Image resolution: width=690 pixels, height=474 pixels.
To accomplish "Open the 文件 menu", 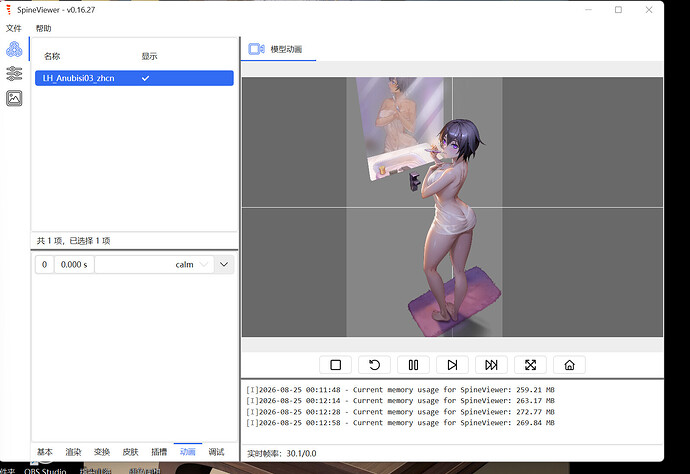I will click(x=14, y=29).
